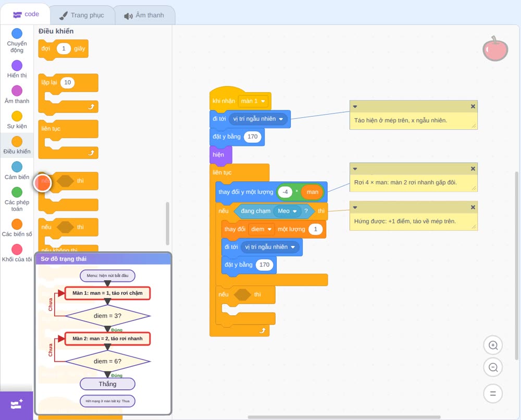
Task: Close the 'Táo hiện ở mép trên' comment
Action: point(473,106)
